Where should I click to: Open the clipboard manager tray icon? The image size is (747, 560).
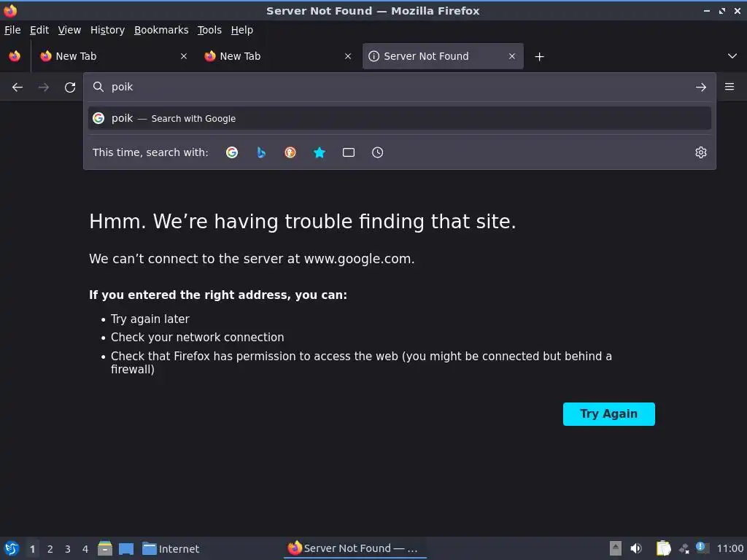pyautogui.click(x=663, y=548)
